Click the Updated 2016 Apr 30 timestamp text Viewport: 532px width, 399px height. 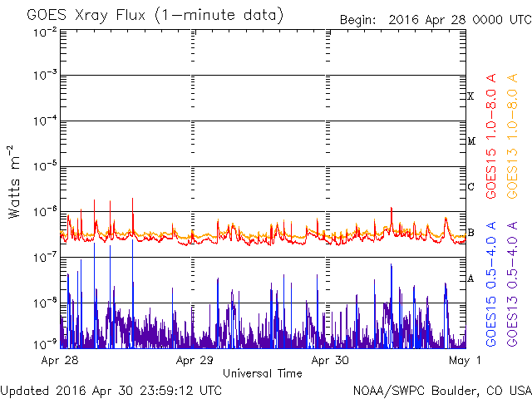[111, 389]
